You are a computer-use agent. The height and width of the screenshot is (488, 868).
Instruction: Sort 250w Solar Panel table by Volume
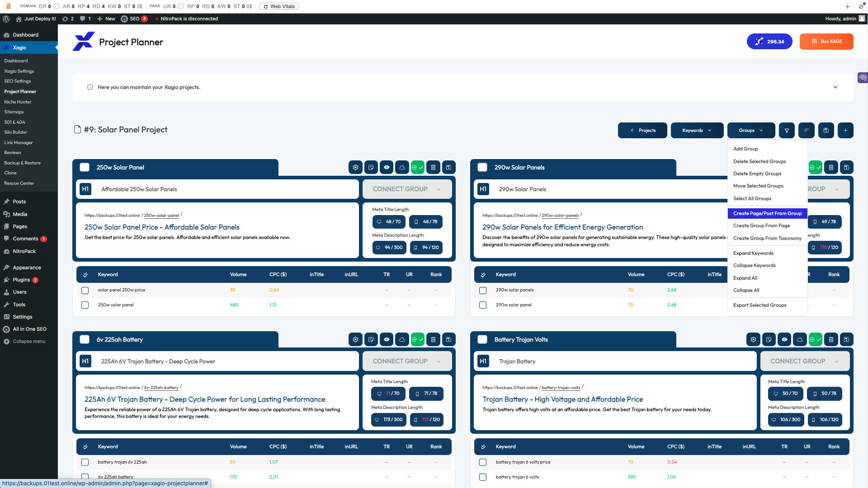coord(238,275)
